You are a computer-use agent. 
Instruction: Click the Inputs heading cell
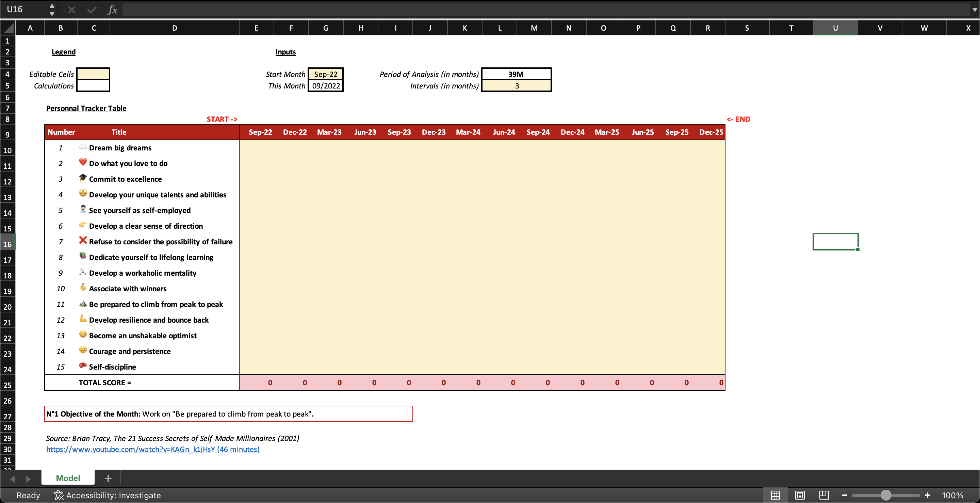(285, 52)
